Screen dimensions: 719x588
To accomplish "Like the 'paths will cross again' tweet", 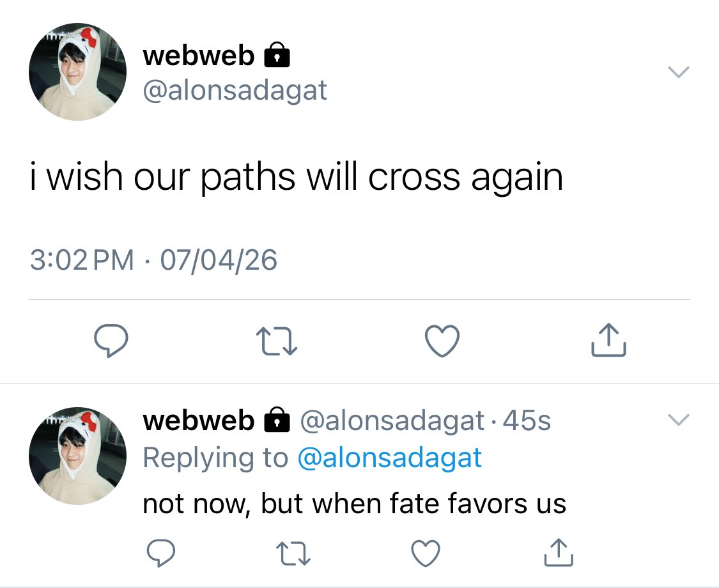I will (x=442, y=341).
